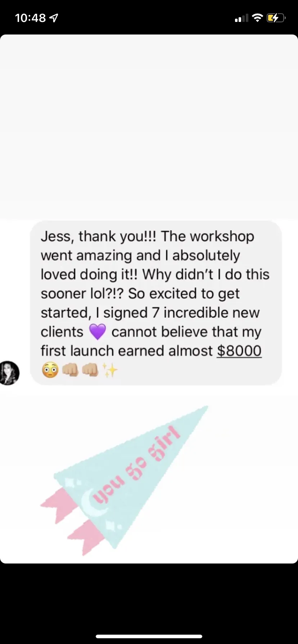This screenshot has width=298, height=644.
Task: Select the gray message bubble
Action: pyautogui.click(x=155, y=303)
